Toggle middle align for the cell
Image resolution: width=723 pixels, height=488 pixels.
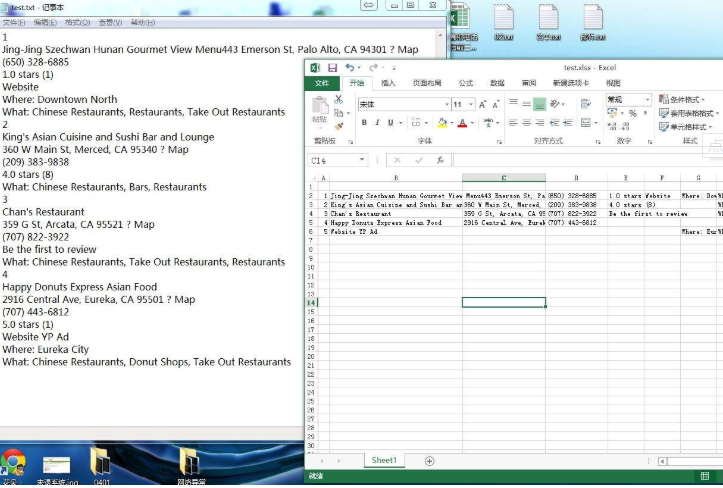526,104
